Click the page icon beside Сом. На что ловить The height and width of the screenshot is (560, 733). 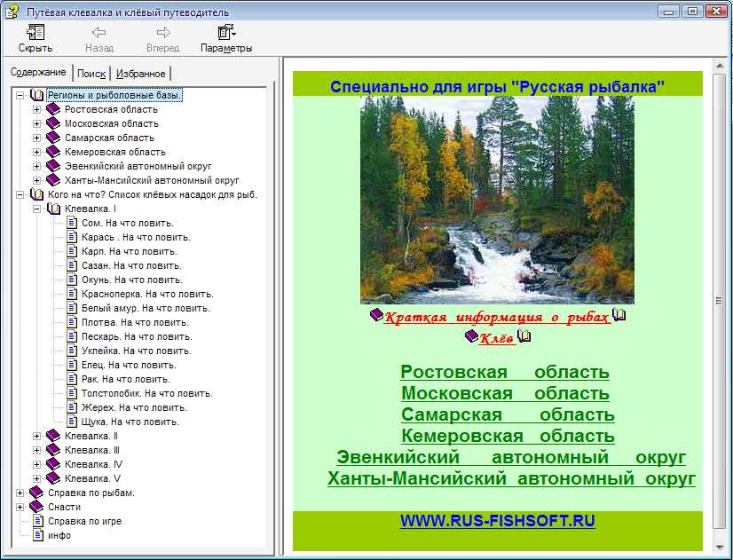click(72, 223)
